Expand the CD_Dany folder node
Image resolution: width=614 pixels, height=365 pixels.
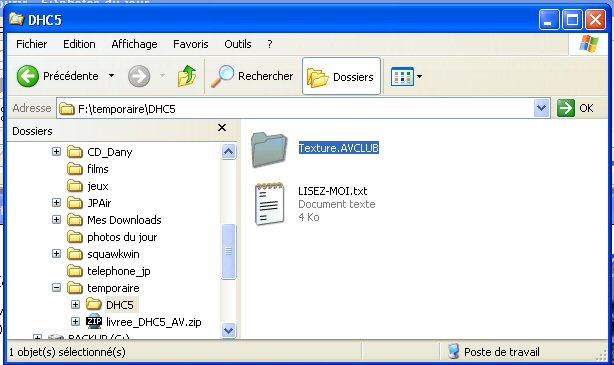pos(56,151)
